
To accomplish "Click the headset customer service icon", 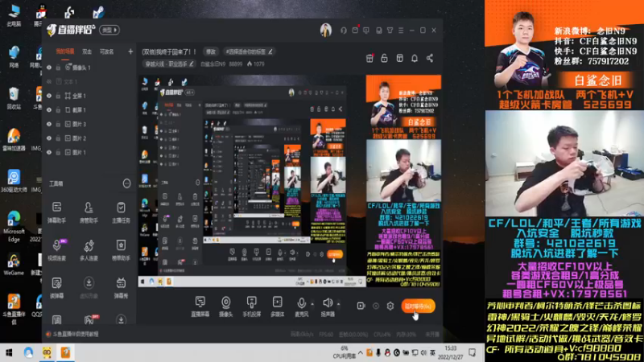I will (344, 31).
